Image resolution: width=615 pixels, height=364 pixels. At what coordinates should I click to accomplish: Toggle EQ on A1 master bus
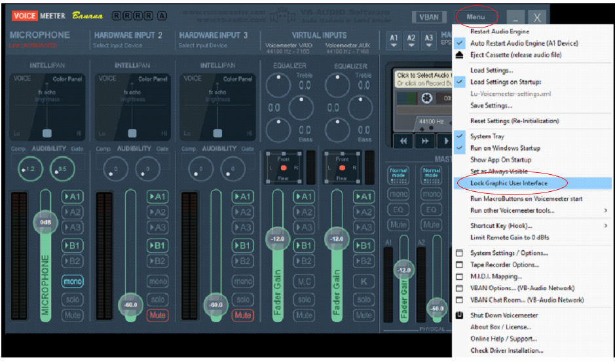398,209
